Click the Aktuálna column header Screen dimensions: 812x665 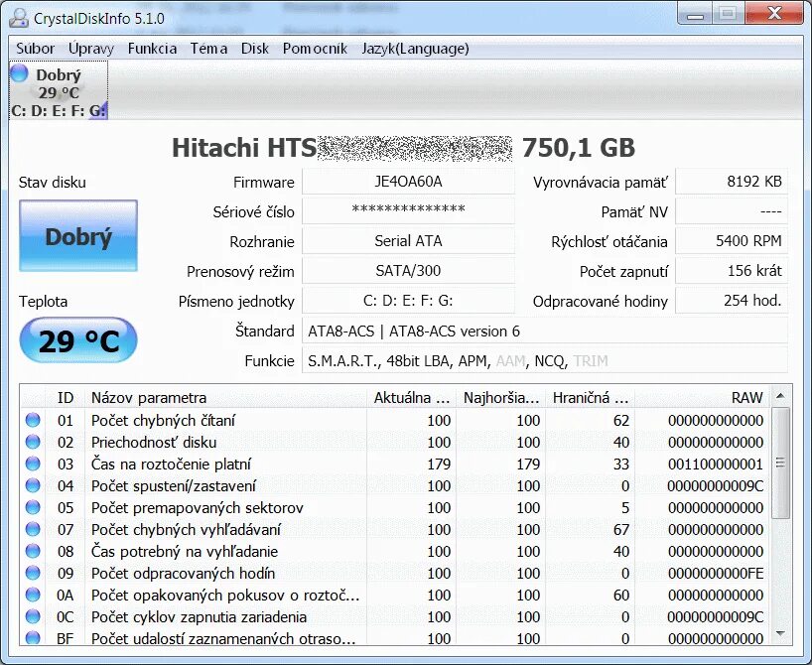(411, 398)
